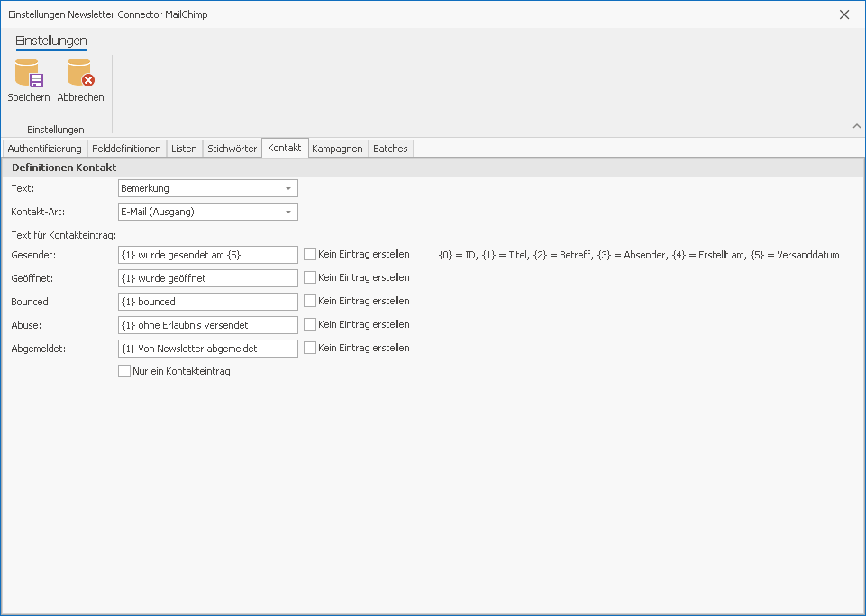The height and width of the screenshot is (616, 866).
Task: Enable 'Kein Eintrag erstellen' for Abgemeldet
Action: [310, 348]
